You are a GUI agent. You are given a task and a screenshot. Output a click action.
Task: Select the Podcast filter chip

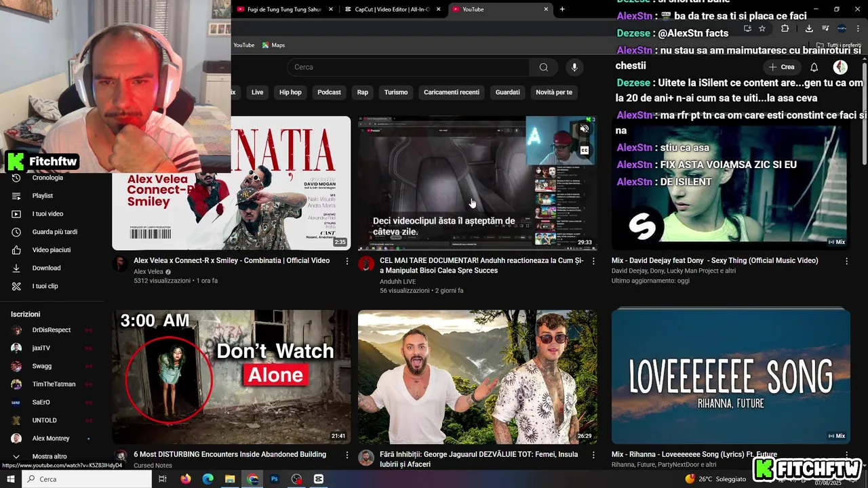click(x=329, y=92)
